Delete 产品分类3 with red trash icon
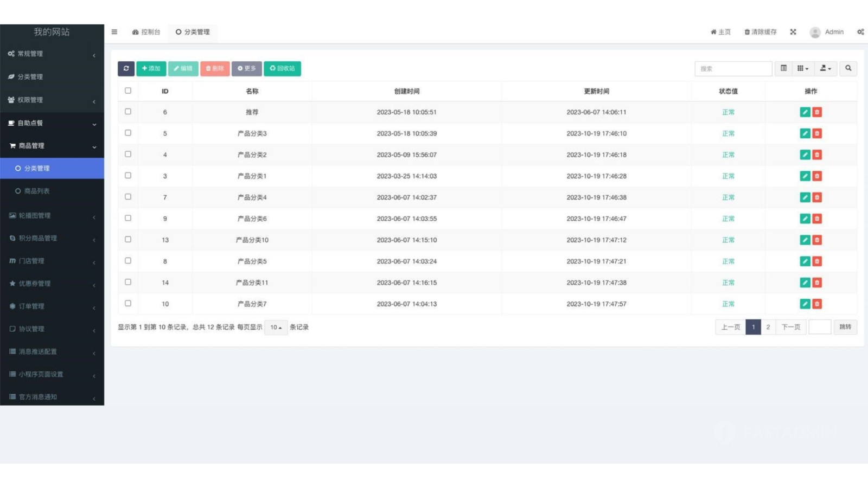This screenshot has width=868, height=488. tap(817, 133)
